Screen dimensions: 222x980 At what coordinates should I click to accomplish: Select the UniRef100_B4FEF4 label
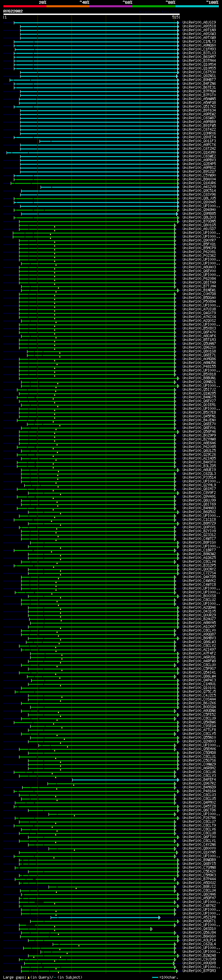click(x=199, y=780)
